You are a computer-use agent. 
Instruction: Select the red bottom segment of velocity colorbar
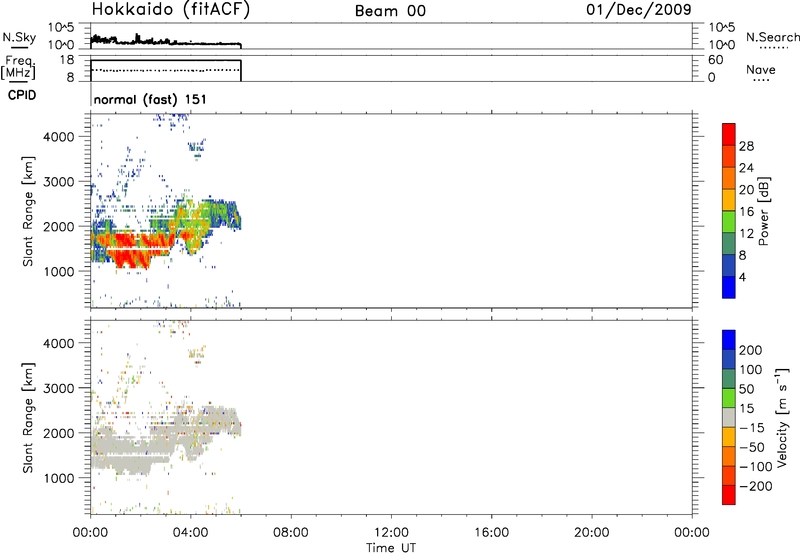729,495
